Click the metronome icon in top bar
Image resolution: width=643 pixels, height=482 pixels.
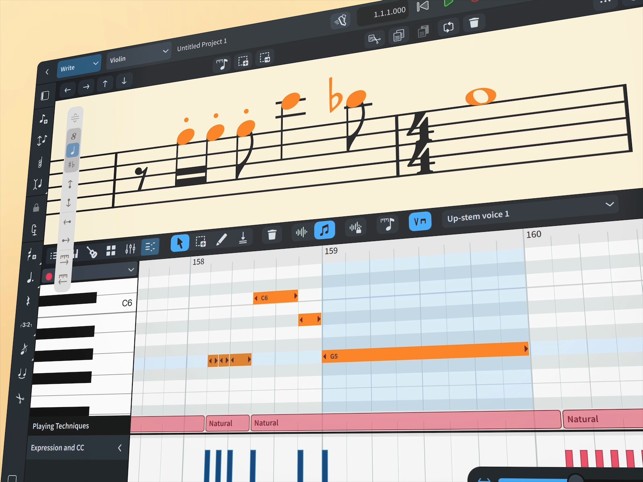click(340, 20)
